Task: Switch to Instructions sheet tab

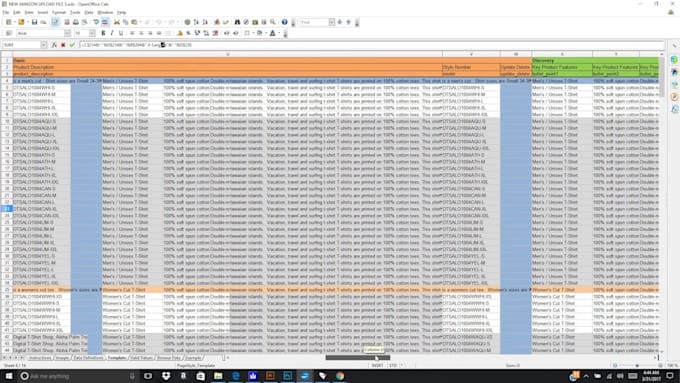Action: [40, 358]
